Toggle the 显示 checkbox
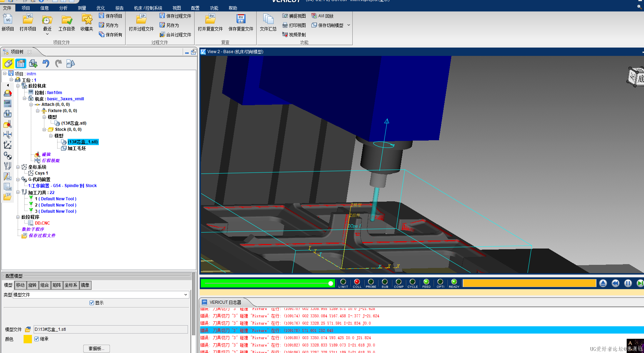Screen dimensions: 644x353 pos(92,303)
